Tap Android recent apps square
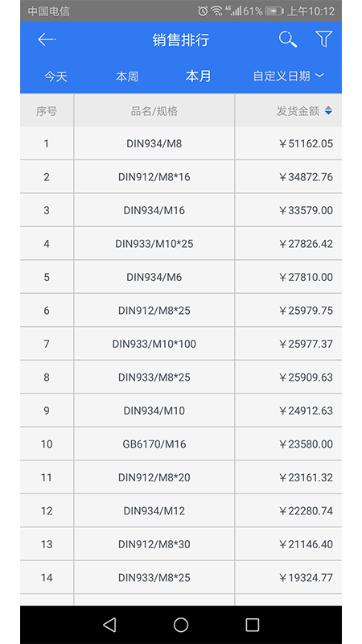This screenshot has width=362, height=644. point(252,625)
